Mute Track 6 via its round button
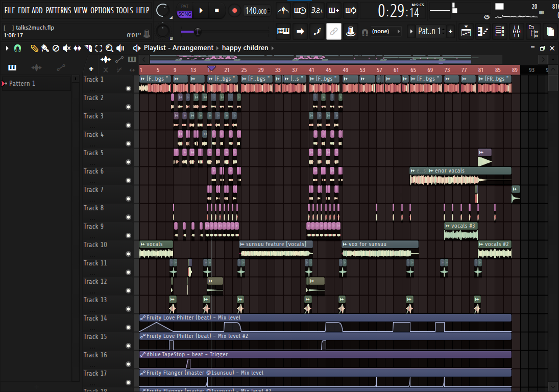 pyautogui.click(x=128, y=180)
